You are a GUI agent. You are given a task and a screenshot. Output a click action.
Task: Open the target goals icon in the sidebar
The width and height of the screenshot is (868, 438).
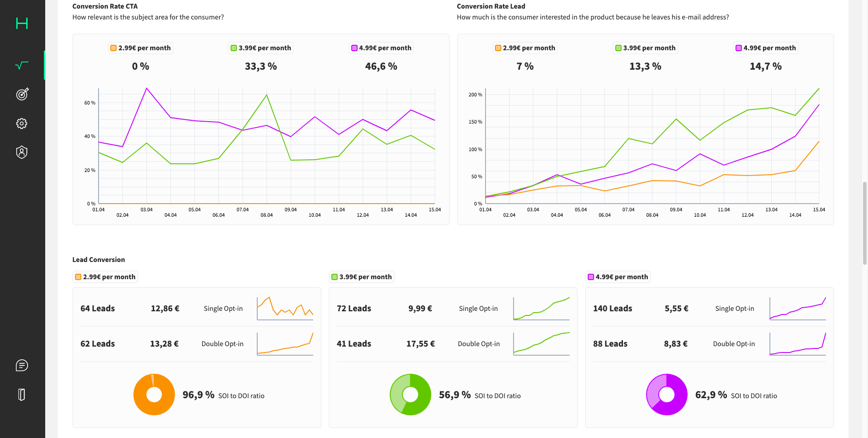point(22,94)
